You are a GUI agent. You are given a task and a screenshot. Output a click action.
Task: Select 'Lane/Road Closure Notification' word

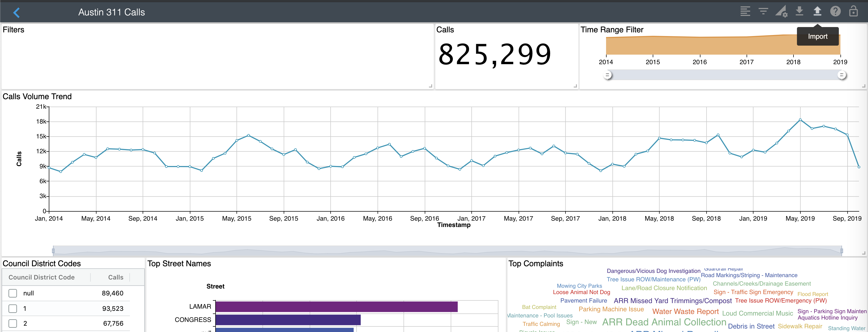664,288
